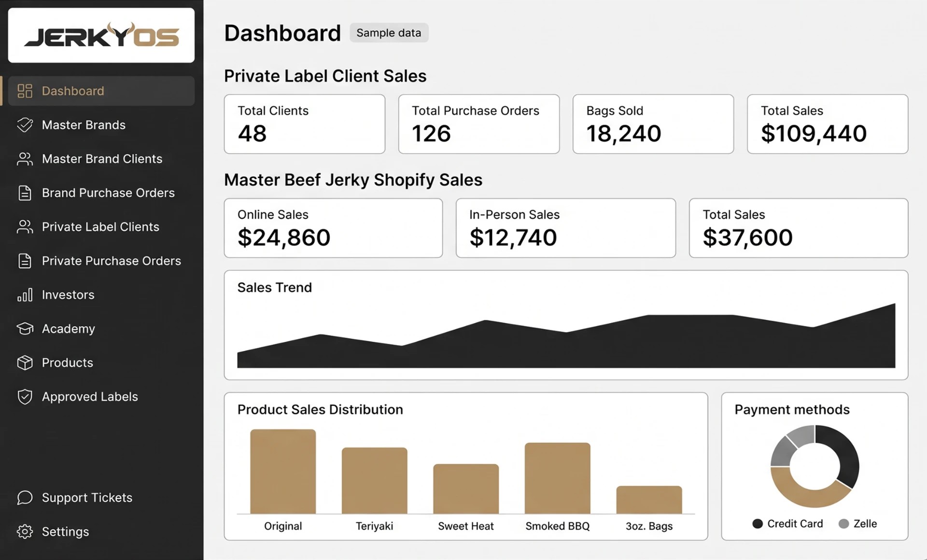This screenshot has width=927, height=560.
Task: Click the $109,440 Total Sales card
Action: coord(828,124)
